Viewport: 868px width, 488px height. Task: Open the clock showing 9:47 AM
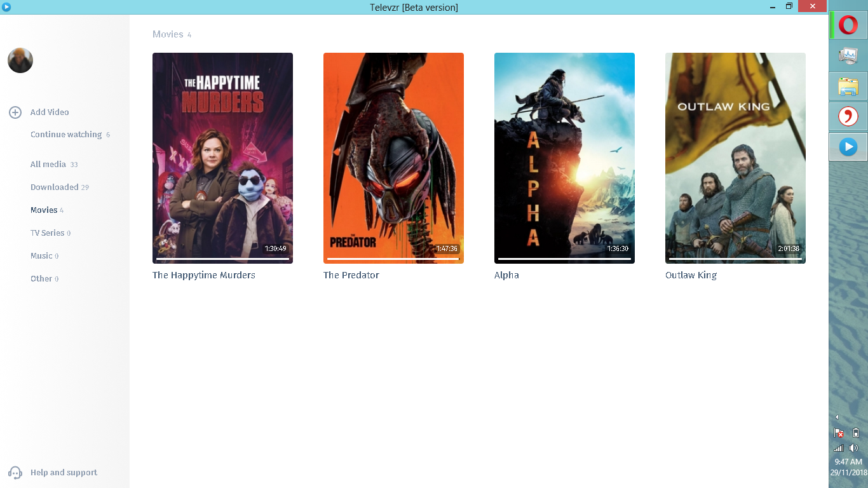point(848,462)
